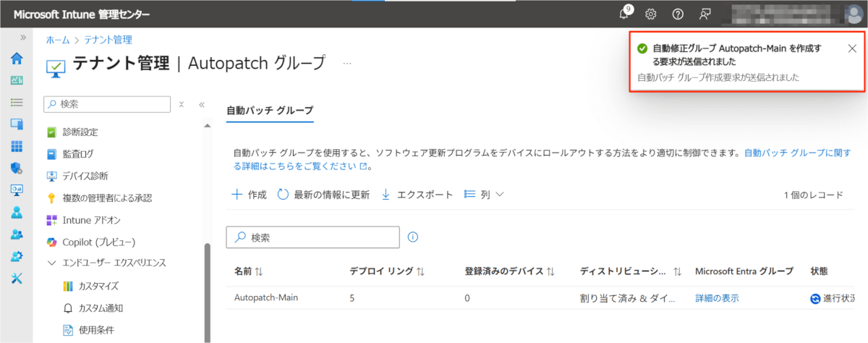Sort by デプロイ リング column header

pos(387,271)
